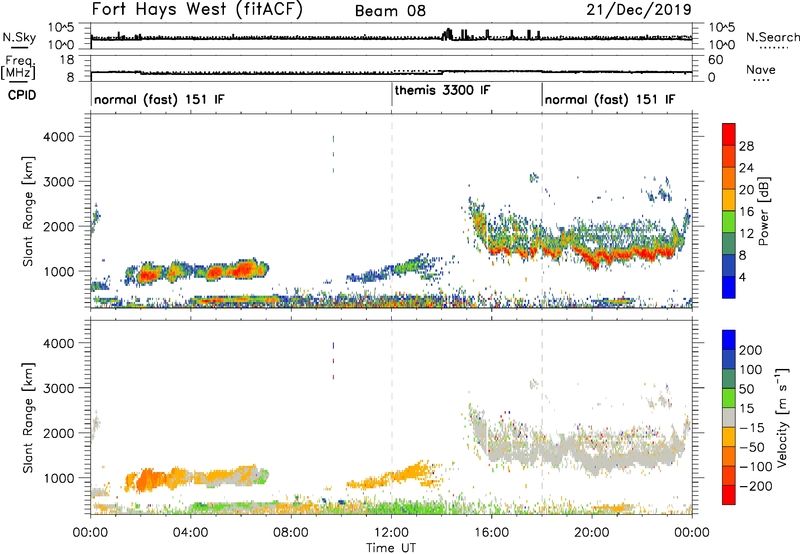Viewport: 800px width, 554px height.
Task: Click the "200" tick on the Velocity color bar
Action: point(751,350)
